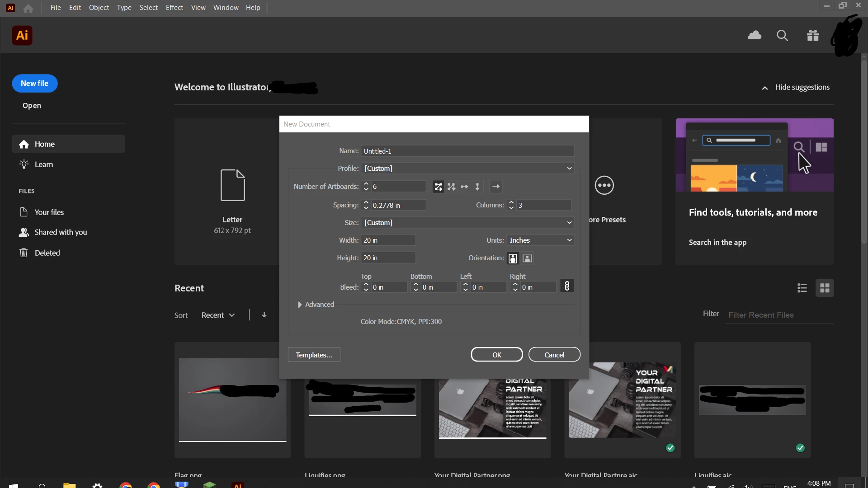Select Grid by Row artboard layout icon
868x488 pixels.
(x=438, y=187)
